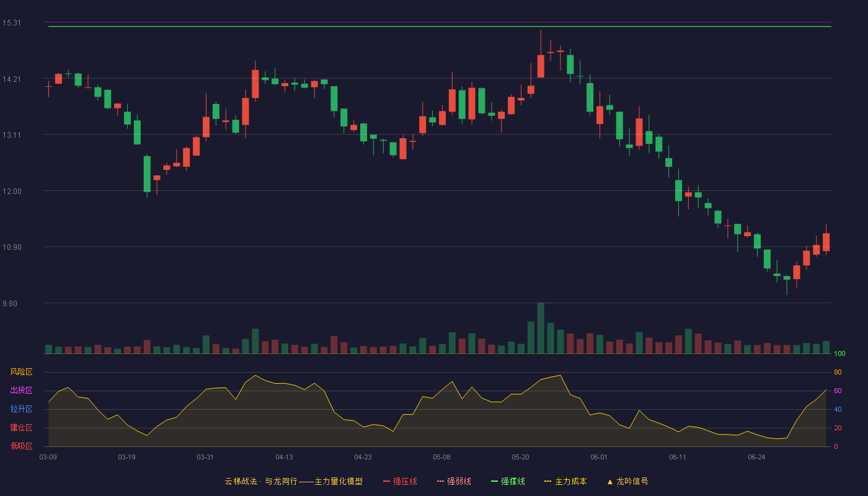The height and width of the screenshot is (496, 868).
Task: Click the green horizontal support line at top
Action: (440, 27)
